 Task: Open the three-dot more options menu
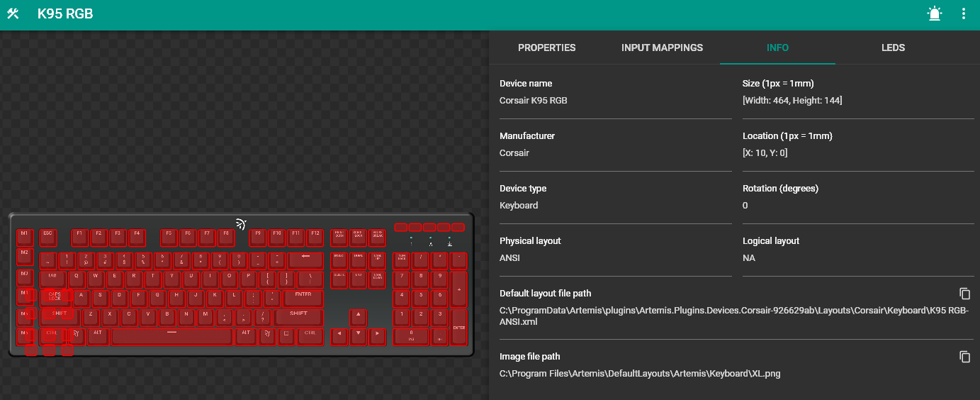(x=964, y=13)
